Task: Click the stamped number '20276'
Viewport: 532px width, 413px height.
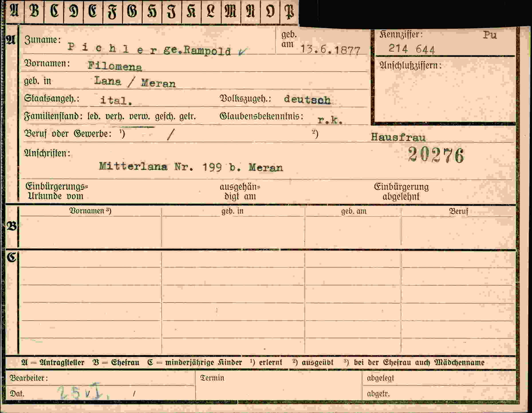Action: [x=436, y=155]
